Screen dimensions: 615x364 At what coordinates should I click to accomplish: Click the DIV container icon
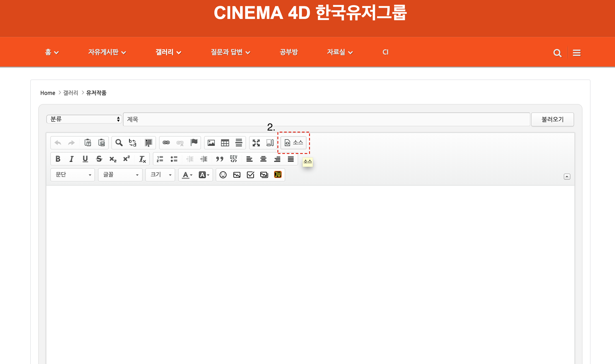[234, 159]
